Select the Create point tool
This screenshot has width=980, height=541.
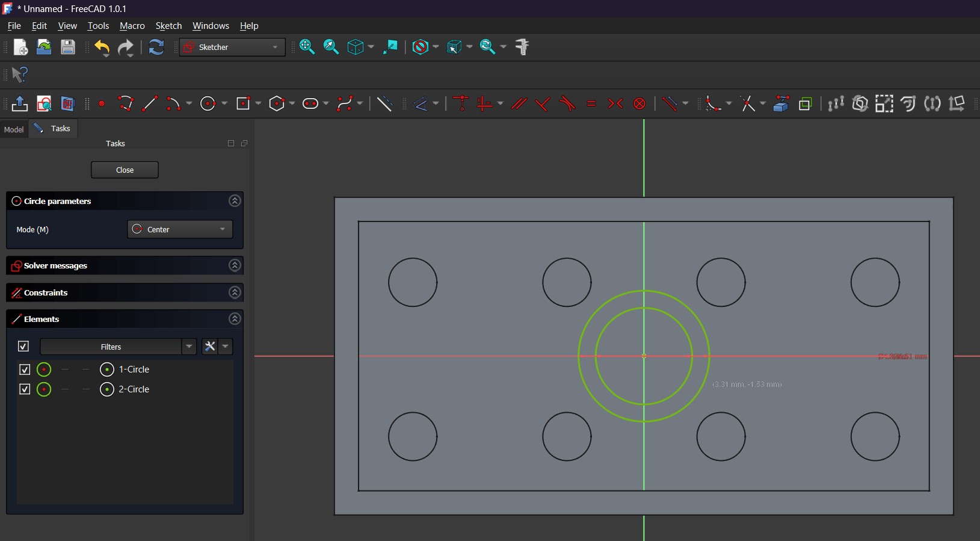(x=102, y=104)
